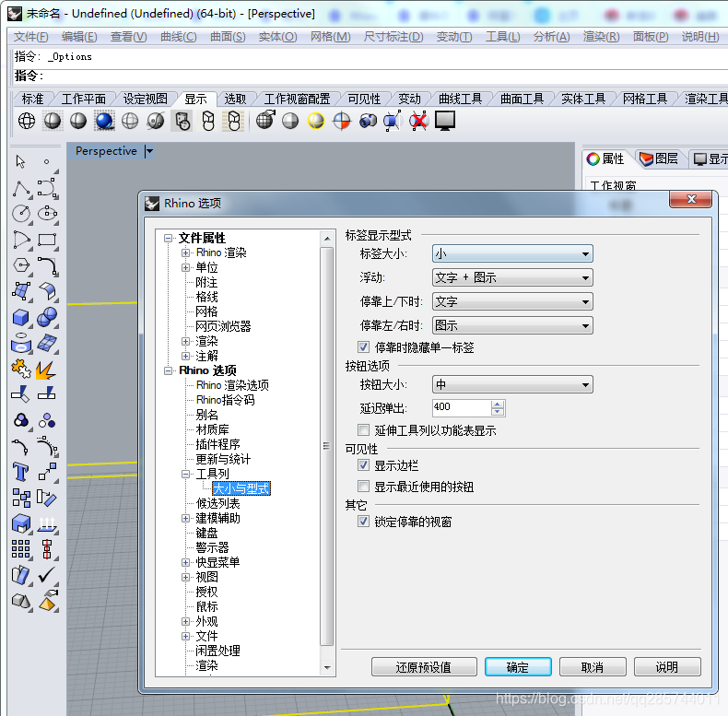
Task: Open the 文件(F) menu
Action: click(30, 36)
